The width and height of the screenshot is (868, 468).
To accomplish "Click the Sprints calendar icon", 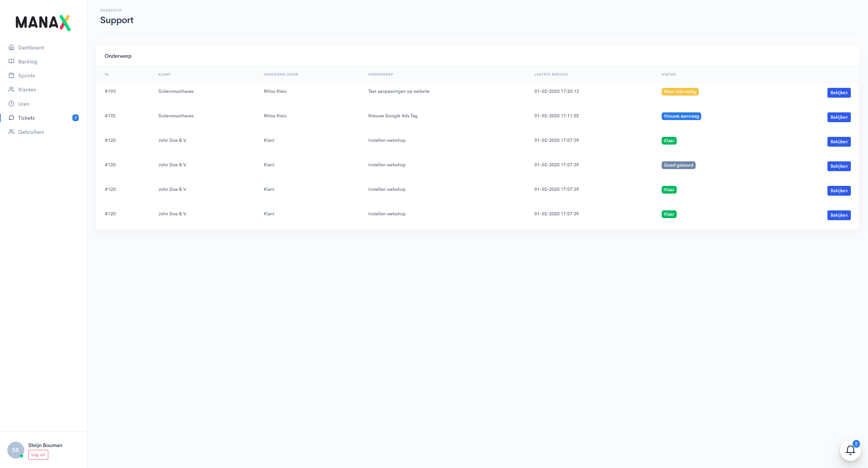I will point(12,75).
